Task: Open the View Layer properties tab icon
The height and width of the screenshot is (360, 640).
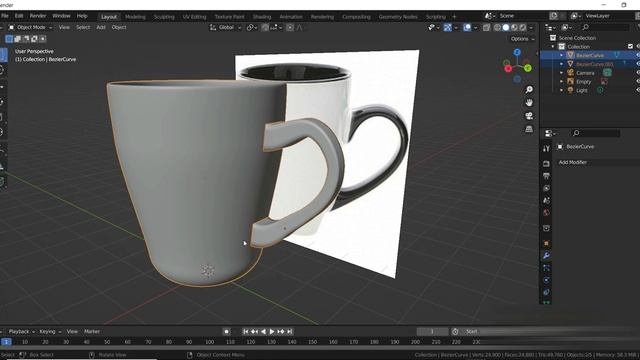Action: 547,188
